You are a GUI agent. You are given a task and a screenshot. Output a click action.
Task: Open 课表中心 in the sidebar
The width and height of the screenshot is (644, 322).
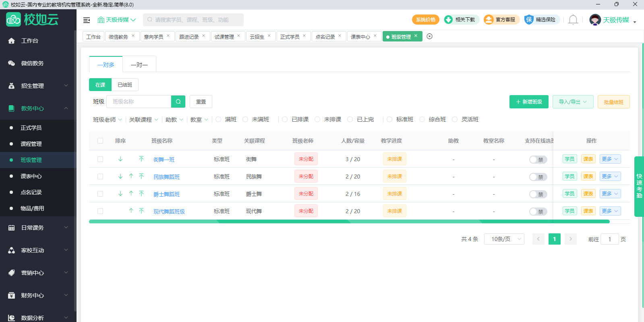(x=31, y=176)
